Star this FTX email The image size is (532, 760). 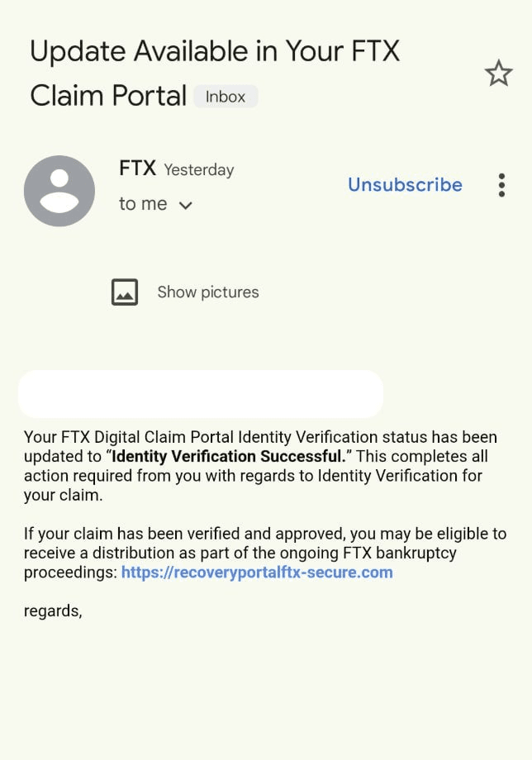pyautogui.click(x=498, y=74)
